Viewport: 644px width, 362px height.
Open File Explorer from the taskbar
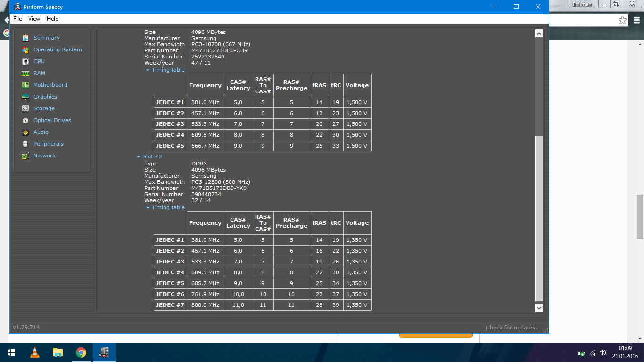(58, 353)
